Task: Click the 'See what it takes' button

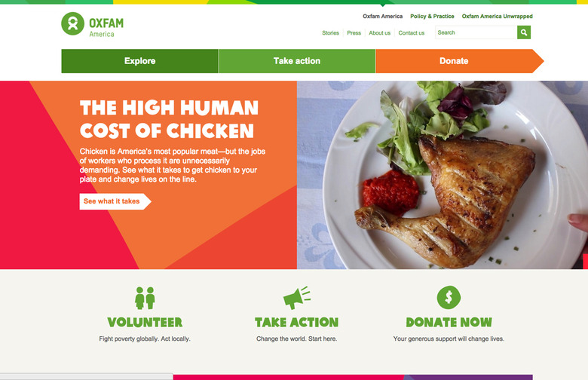Action: click(115, 201)
